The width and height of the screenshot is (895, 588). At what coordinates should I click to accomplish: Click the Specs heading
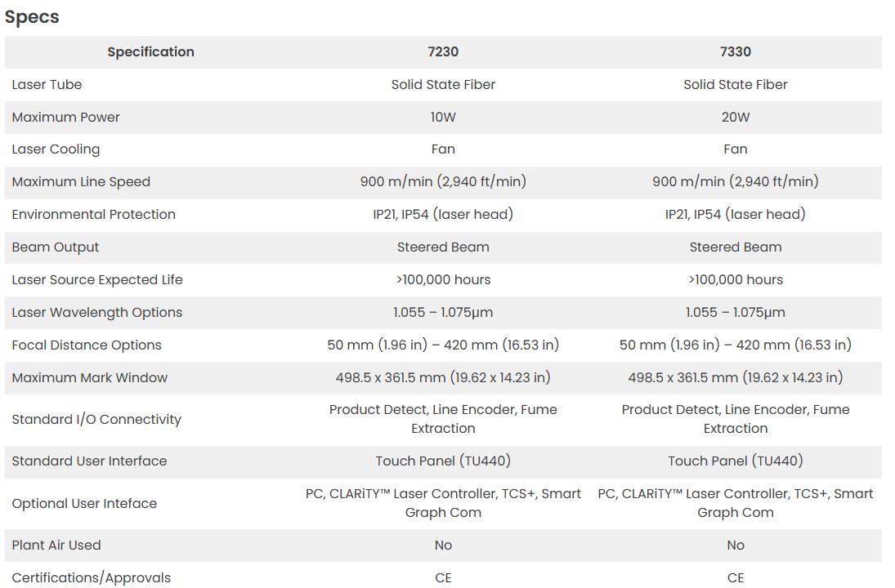click(x=32, y=17)
